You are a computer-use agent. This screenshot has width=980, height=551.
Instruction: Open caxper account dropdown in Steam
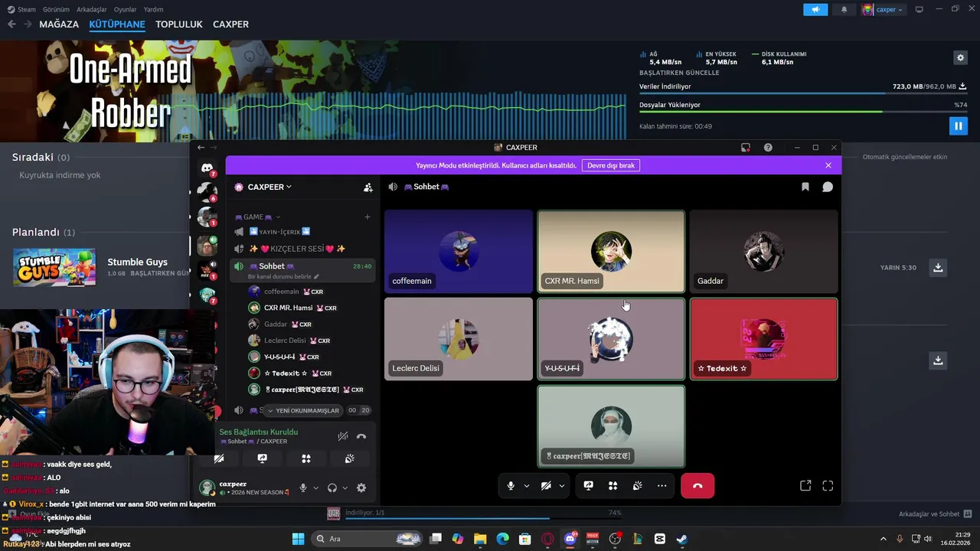coord(883,9)
